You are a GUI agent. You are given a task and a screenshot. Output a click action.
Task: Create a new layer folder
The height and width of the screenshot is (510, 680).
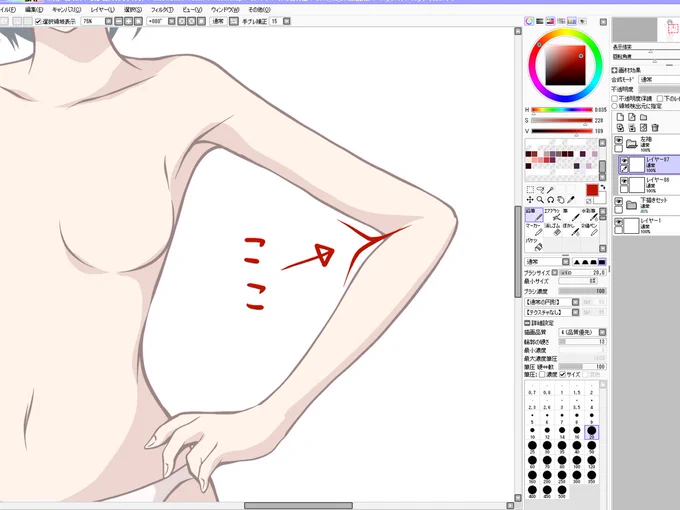click(644, 117)
